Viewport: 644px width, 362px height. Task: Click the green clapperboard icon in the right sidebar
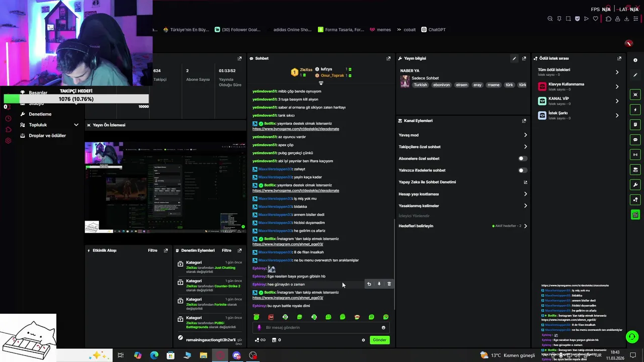pyautogui.click(x=635, y=215)
